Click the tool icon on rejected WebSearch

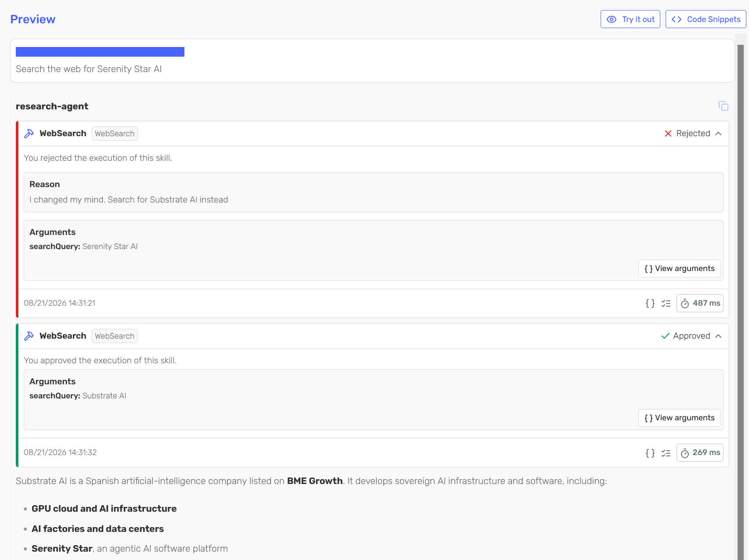[29, 134]
